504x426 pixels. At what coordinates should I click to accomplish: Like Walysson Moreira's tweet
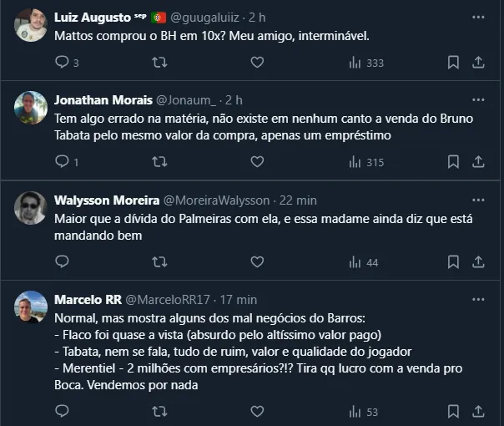click(x=257, y=262)
